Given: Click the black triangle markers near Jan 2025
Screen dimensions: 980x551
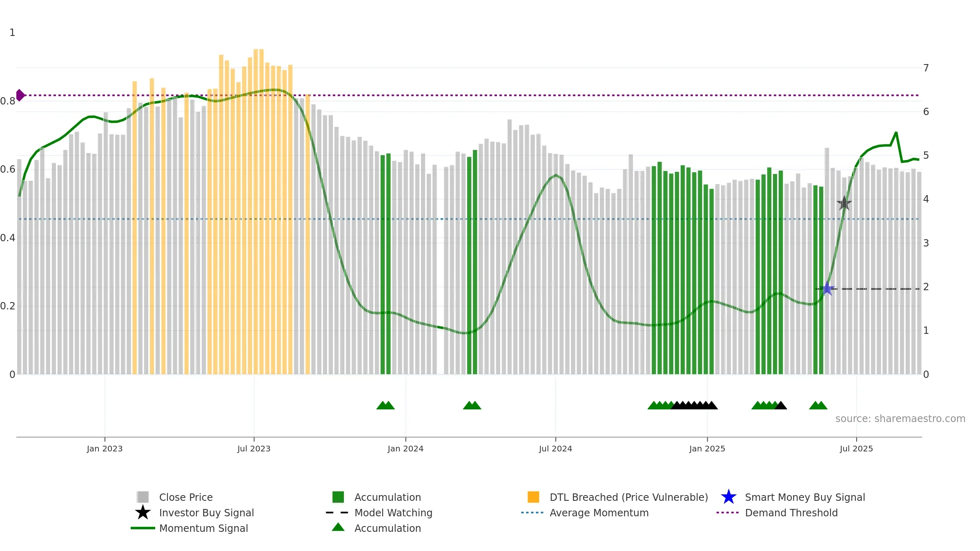Looking at the screenshot, I should pos(694,405).
